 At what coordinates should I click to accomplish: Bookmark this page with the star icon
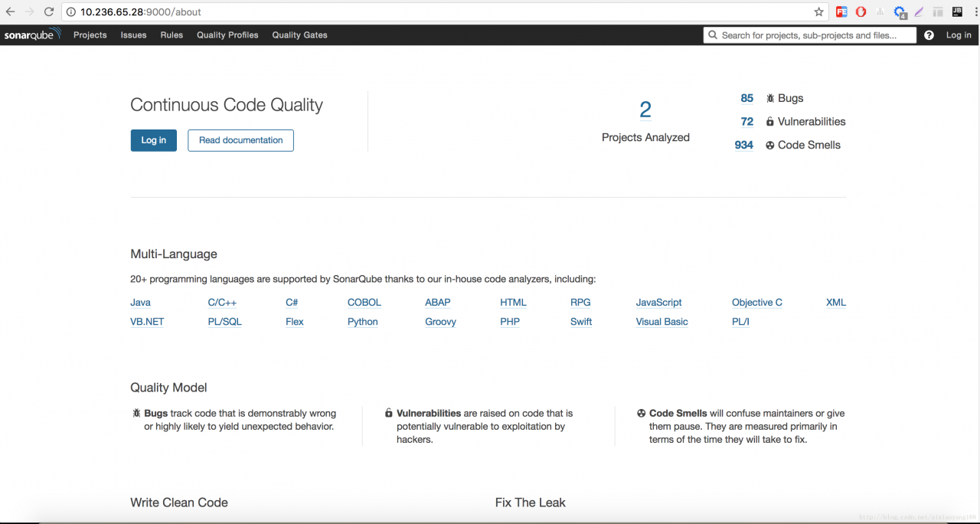818,12
